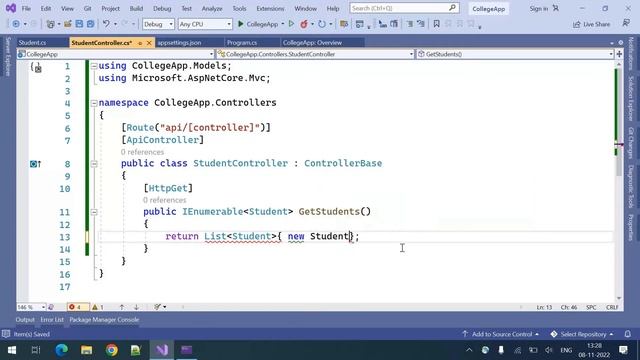640x360 pixels.
Task: Click the search magnifier icon in search box
Action: click(x=452, y=8)
